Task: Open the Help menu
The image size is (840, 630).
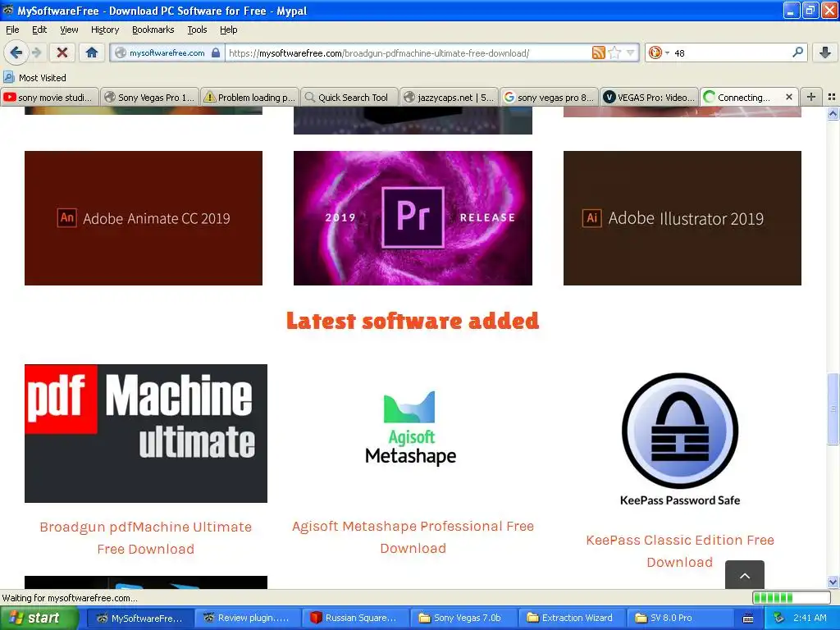Action: [x=229, y=30]
